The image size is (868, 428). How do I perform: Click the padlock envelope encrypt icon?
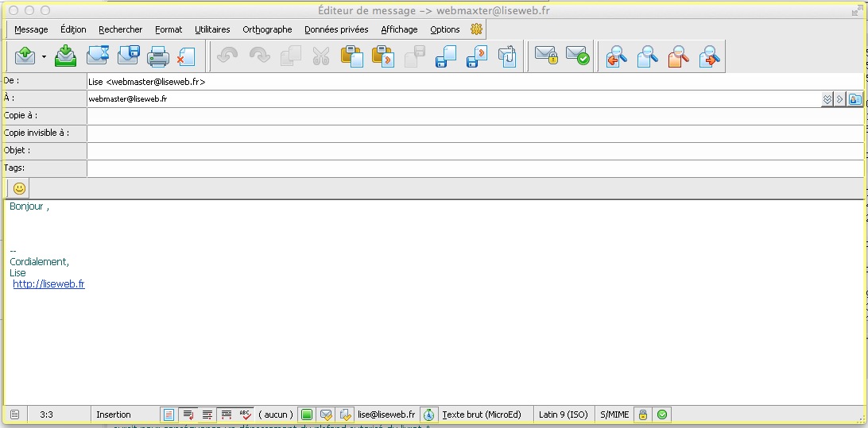click(545, 56)
